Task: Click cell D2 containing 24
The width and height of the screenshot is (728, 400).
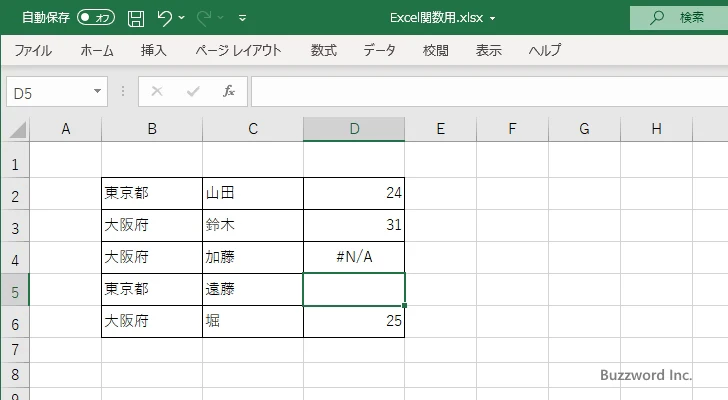Action: (354, 194)
